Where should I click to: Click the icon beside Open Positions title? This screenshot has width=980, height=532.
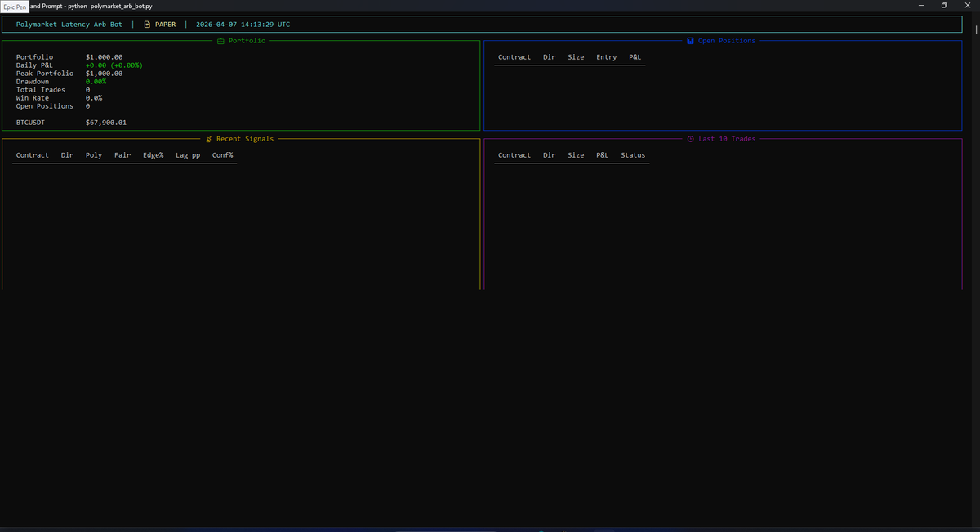click(x=690, y=41)
